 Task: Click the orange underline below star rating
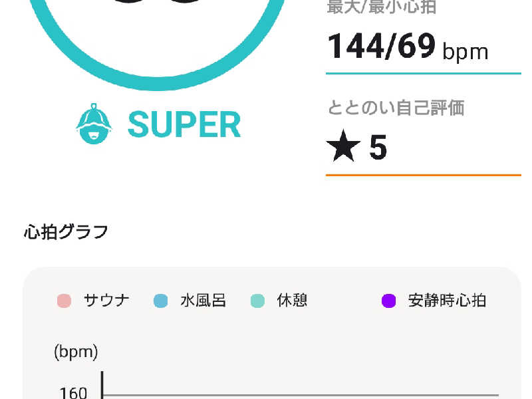pyautogui.click(x=424, y=175)
